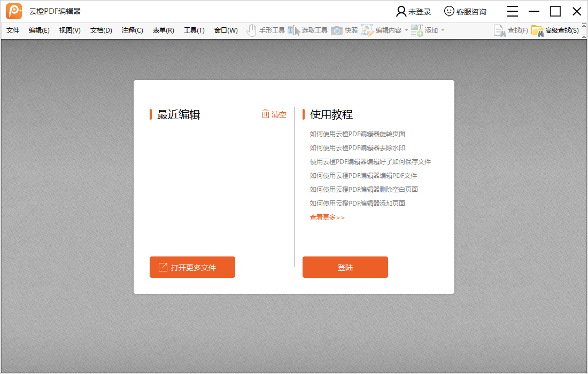Viewport: 588px width, 374px height.
Task: Open tutorial on rotating pages (旋转页面)
Action: tap(358, 134)
